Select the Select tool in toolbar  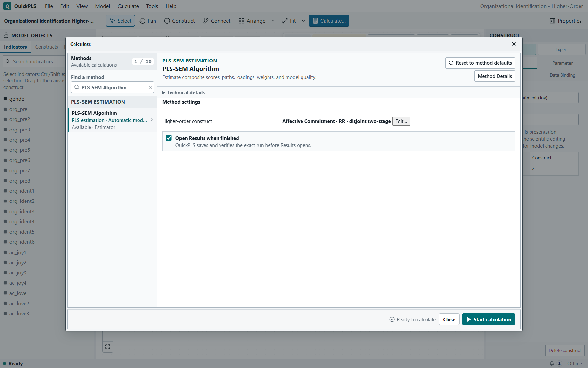click(120, 21)
